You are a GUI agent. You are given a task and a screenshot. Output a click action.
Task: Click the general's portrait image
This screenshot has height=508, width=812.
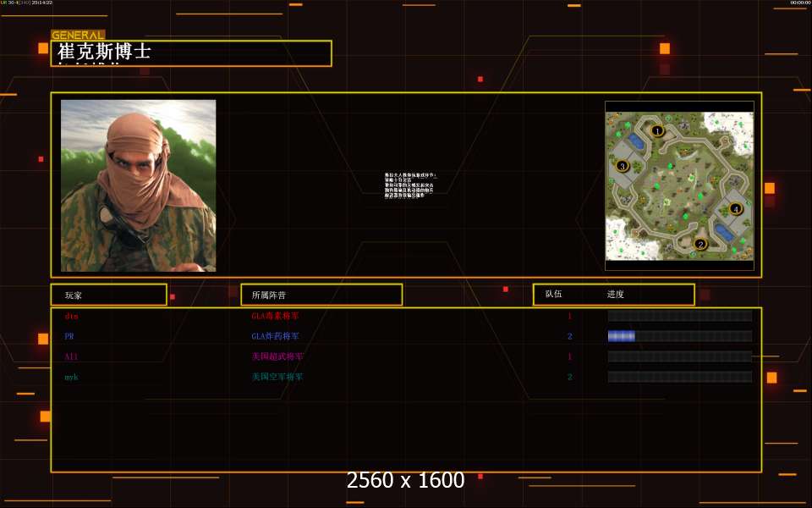click(x=138, y=185)
